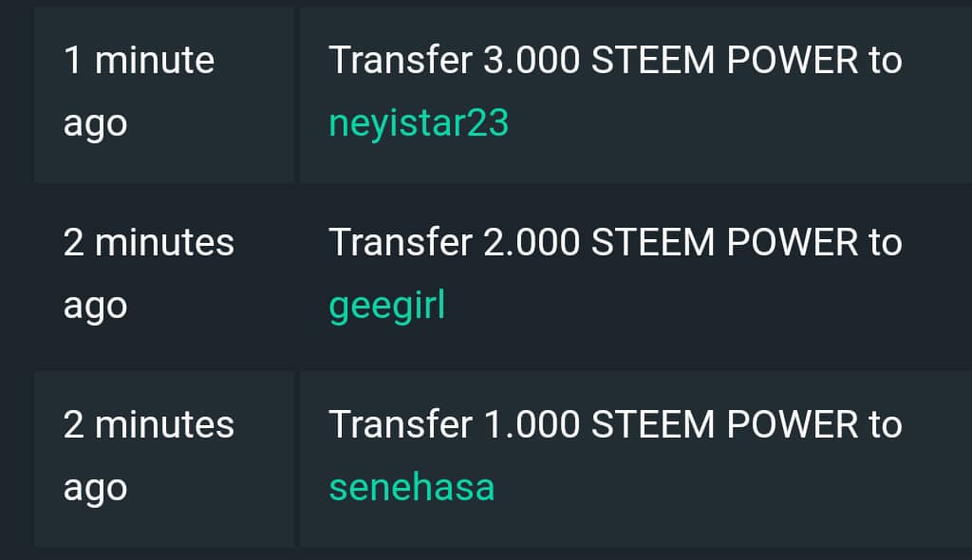
Task: Click the 3.000 amount in first transfer
Action: [x=532, y=60]
